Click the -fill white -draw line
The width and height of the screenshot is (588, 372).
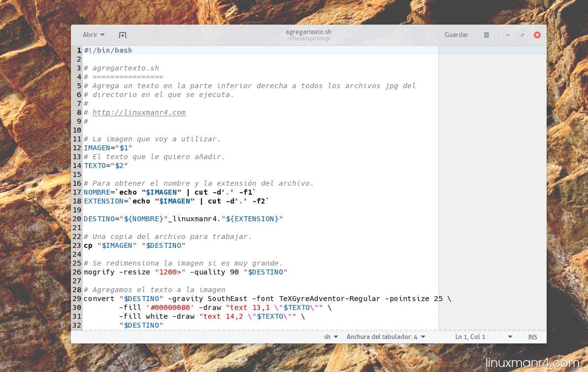[212, 316]
